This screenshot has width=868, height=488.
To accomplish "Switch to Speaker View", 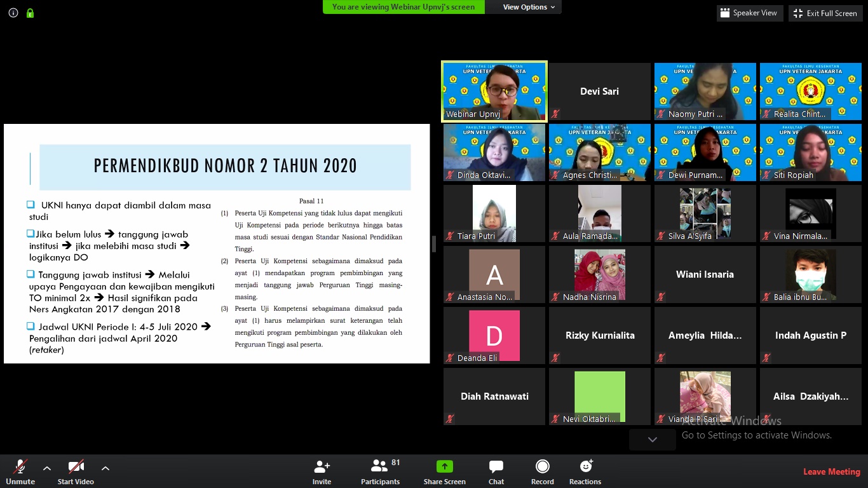I will click(749, 13).
